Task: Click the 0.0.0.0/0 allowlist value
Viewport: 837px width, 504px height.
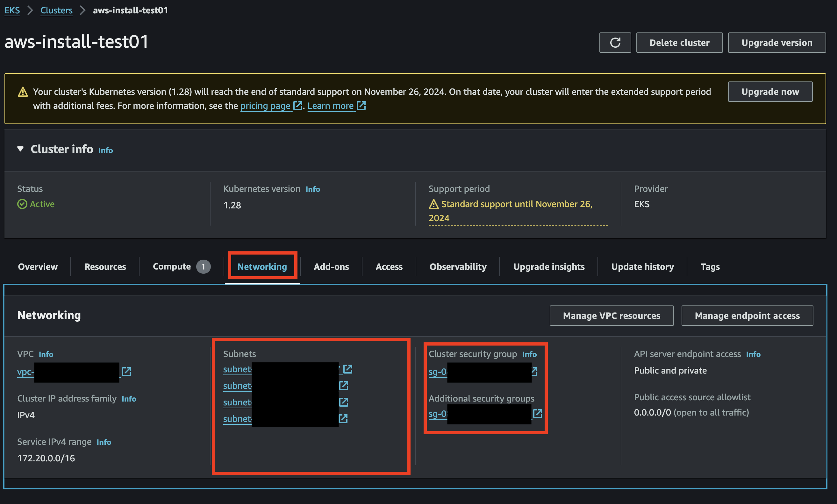Action: [x=652, y=412]
